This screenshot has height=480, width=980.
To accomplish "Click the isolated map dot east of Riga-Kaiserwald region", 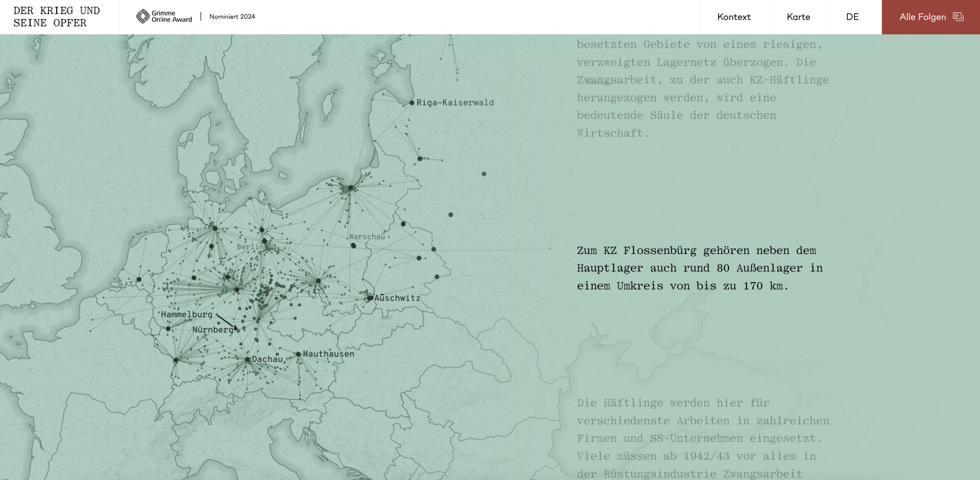I will (484, 174).
